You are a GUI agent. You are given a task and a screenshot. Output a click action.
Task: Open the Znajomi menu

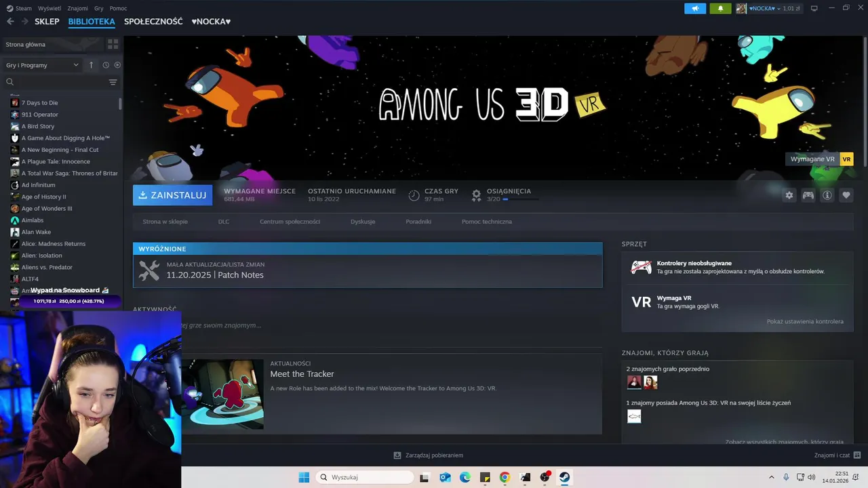click(78, 8)
